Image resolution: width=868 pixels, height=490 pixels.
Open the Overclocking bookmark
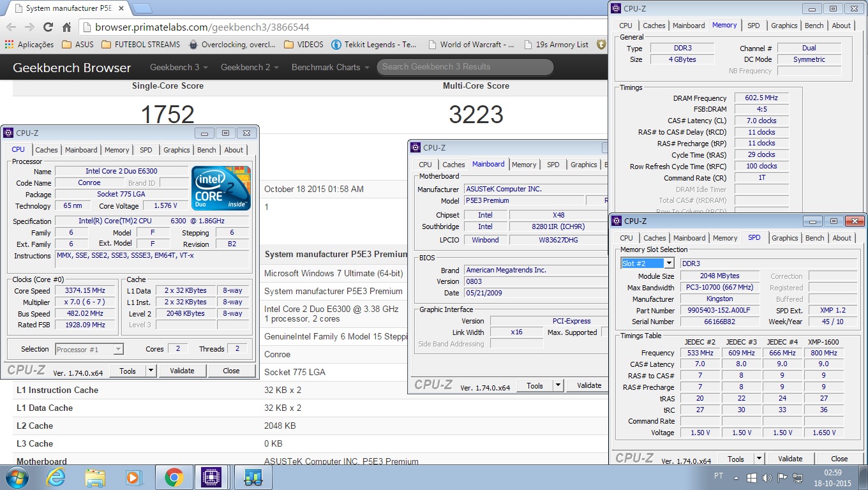point(232,45)
